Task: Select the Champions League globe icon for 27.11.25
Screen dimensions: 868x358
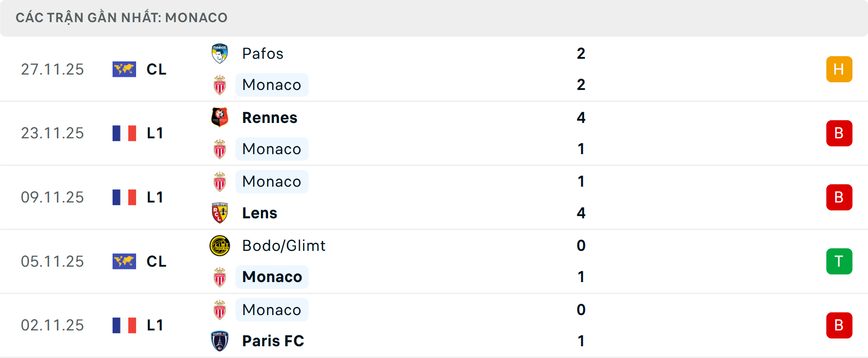Action: click(x=125, y=69)
